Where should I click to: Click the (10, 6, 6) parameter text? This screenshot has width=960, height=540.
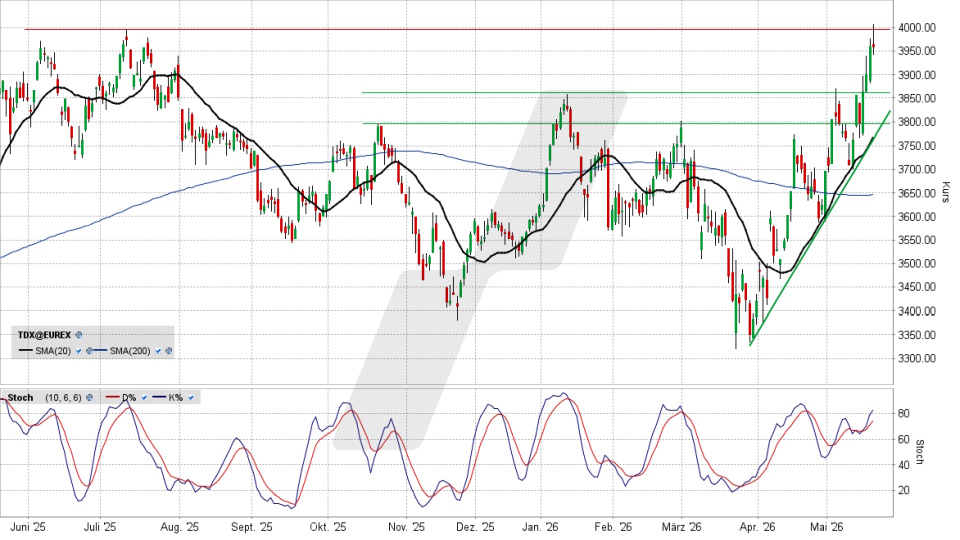point(63,397)
